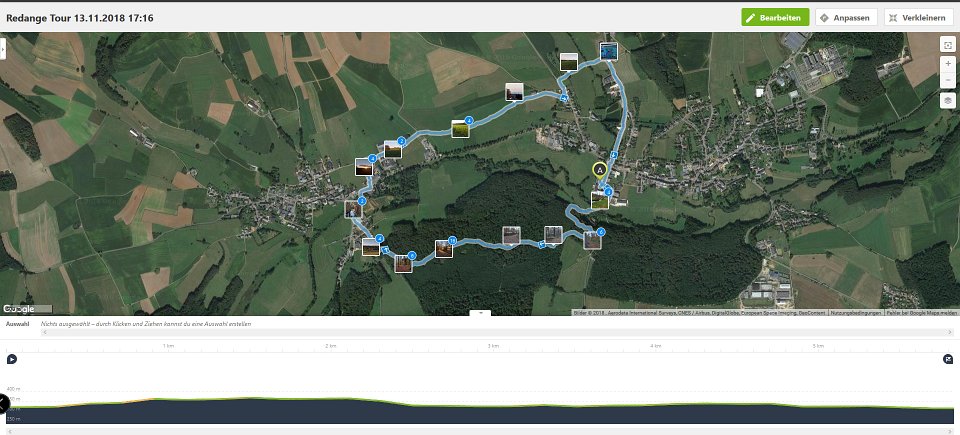Click the Google logo on the map
The image size is (960, 435).
pos(19,309)
